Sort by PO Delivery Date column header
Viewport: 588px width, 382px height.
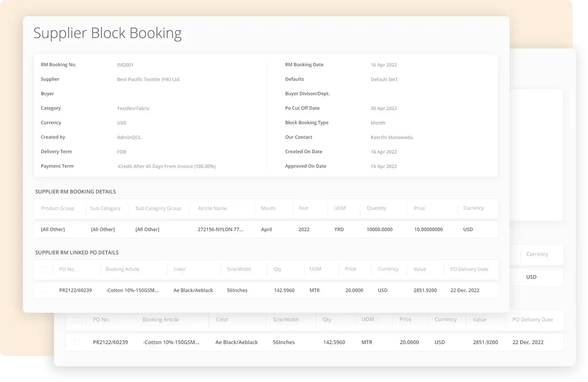coord(469,269)
